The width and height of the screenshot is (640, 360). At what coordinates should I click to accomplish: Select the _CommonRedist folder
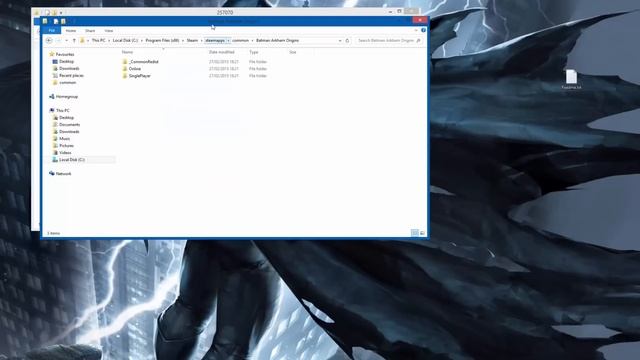pos(143,62)
